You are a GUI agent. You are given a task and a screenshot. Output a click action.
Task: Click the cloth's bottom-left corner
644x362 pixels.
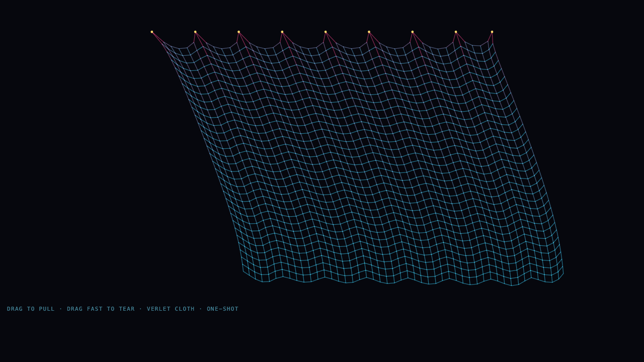(x=244, y=272)
